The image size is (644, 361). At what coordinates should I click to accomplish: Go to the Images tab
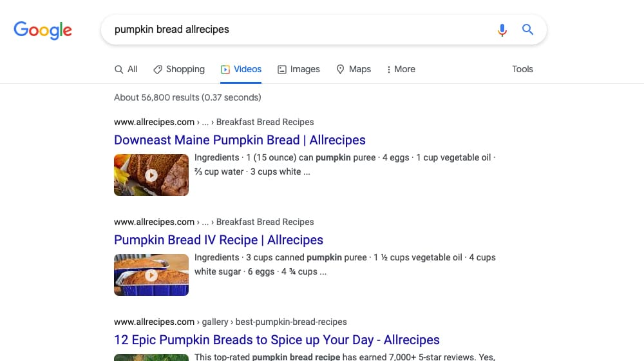tap(298, 69)
